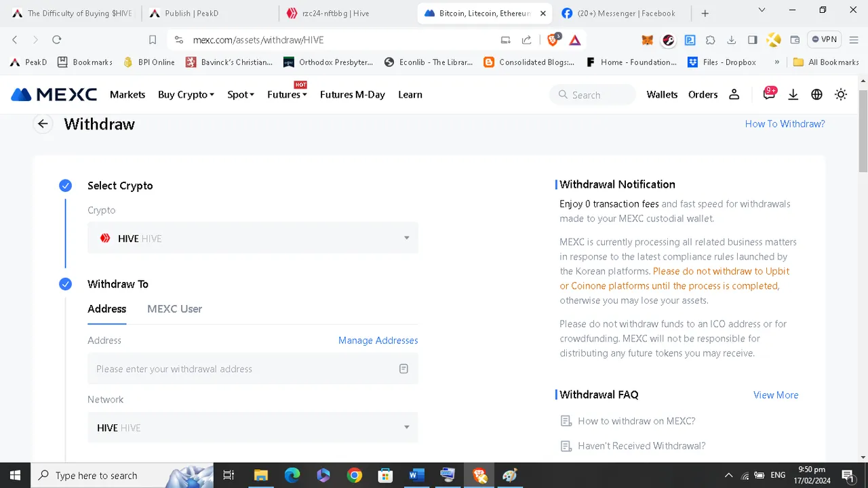Click View More in Withdrawal FAQ
Viewport: 868px width, 488px height.
pos(776,395)
